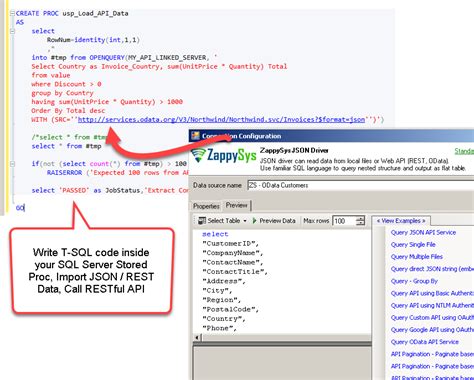Open the Standard link in driver header
This screenshot has width=474, height=380.
point(464,151)
